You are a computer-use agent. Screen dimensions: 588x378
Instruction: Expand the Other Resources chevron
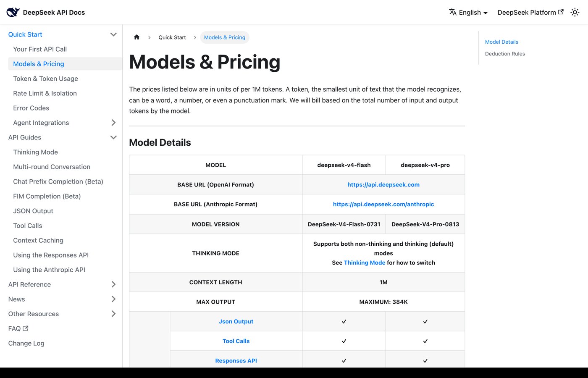113,314
